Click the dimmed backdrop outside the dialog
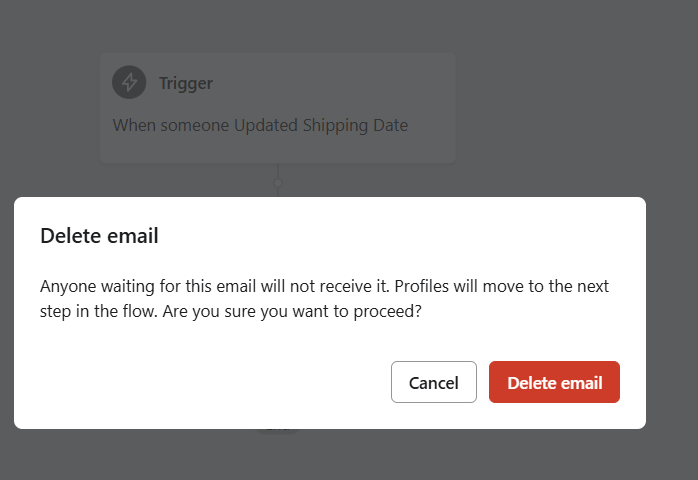 click(x=560, y=100)
